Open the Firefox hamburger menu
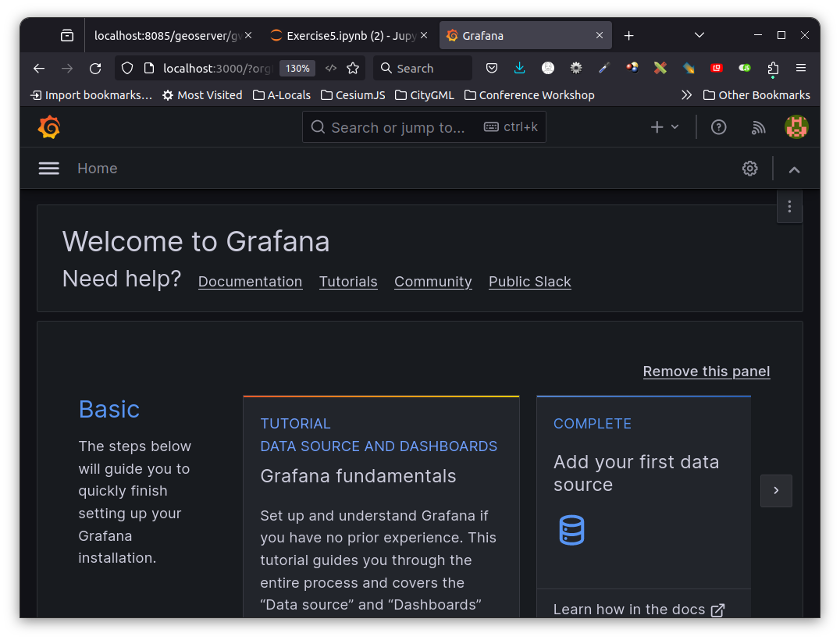Screen dimensions: 840x640 point(801,68)
